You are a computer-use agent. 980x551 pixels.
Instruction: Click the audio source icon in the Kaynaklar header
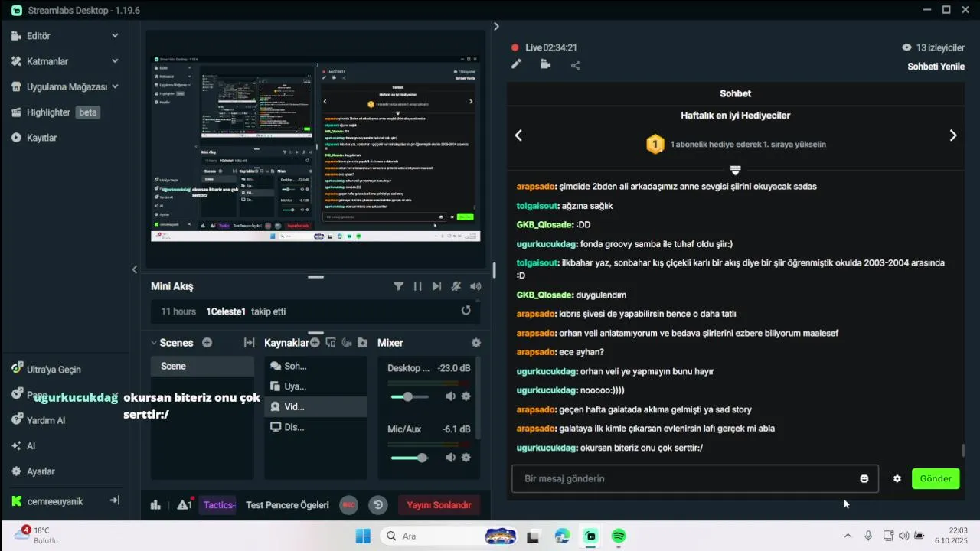[347, 343]
